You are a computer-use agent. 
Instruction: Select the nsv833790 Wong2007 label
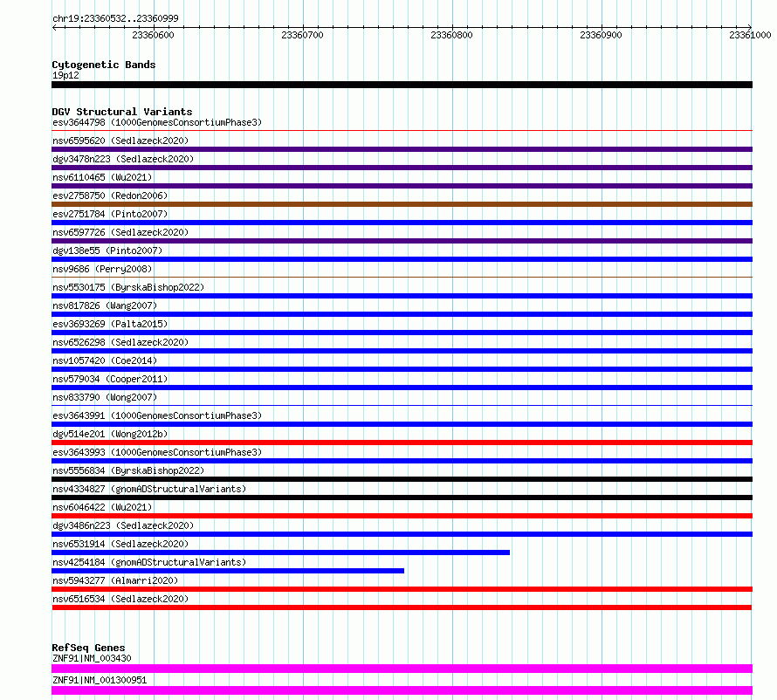105,397
